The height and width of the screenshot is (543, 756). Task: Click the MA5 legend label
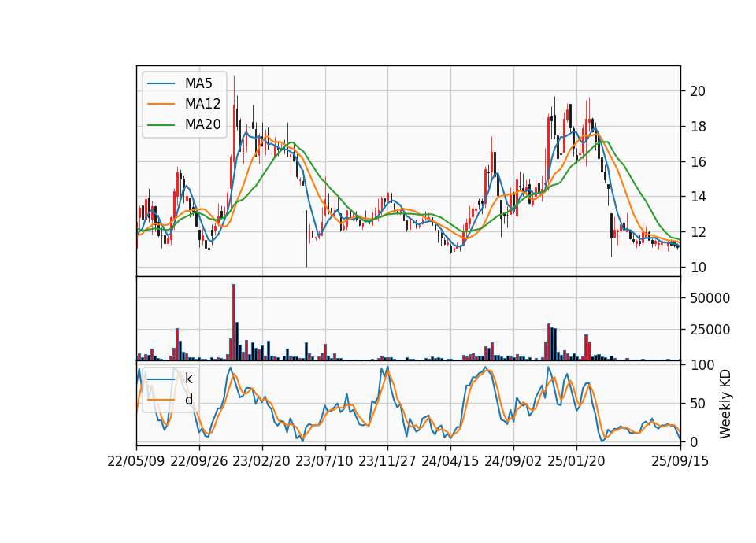tap(198, 83)
